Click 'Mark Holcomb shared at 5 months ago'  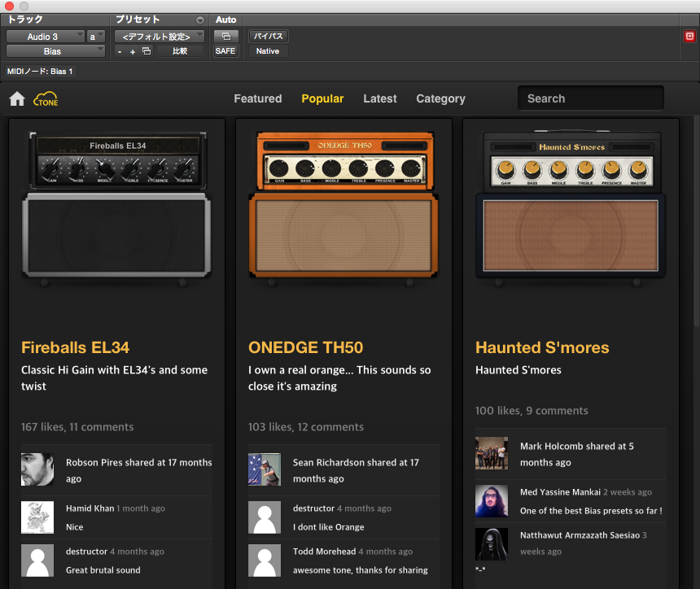click(x=577, y=454)
